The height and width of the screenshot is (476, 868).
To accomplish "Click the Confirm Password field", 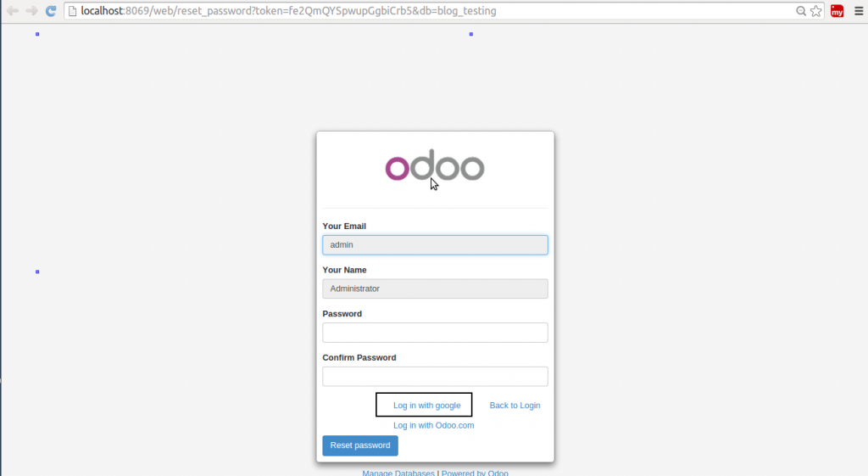I will point(435,376).
